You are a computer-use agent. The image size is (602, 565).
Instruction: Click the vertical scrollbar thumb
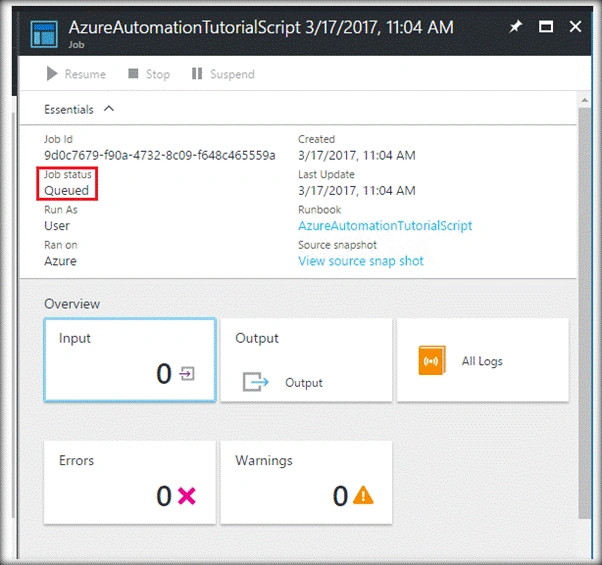coord(585,313)
